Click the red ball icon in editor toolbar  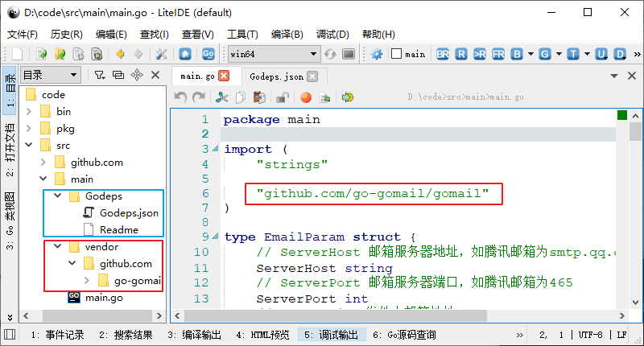click(306, 97)
